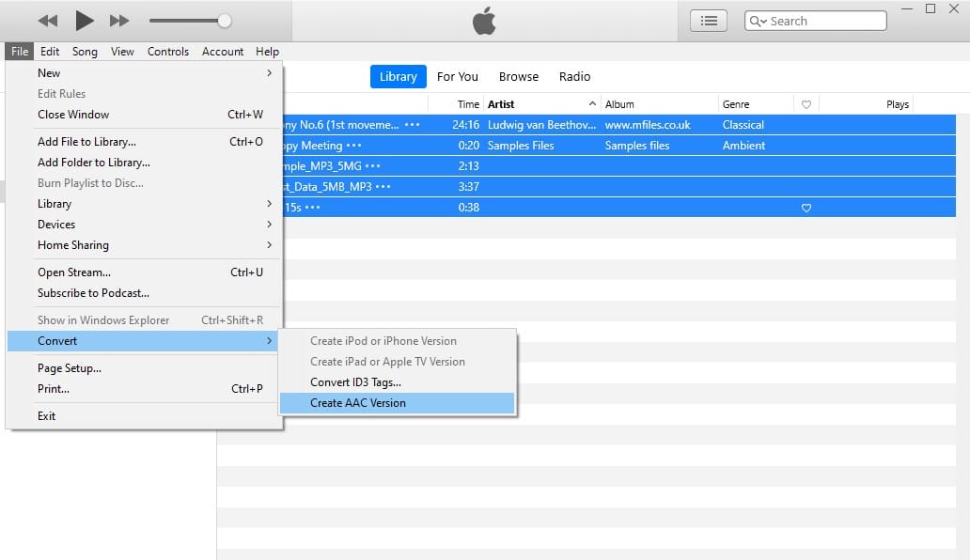Click the Ambient genre cell

[743, 146]
